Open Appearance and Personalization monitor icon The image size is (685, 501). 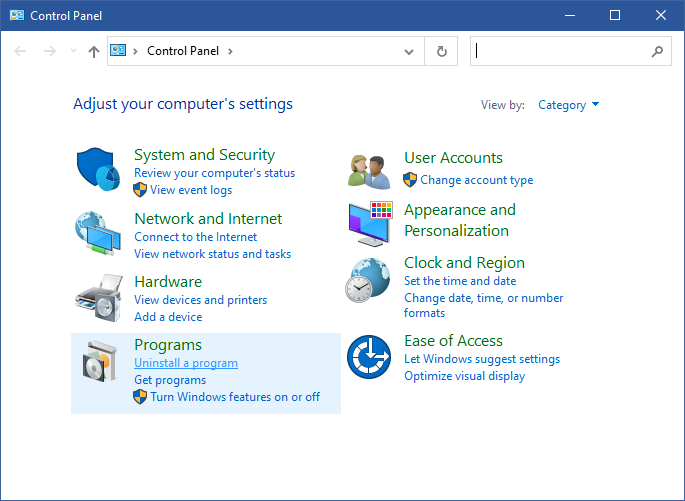(x=370, y=224)
